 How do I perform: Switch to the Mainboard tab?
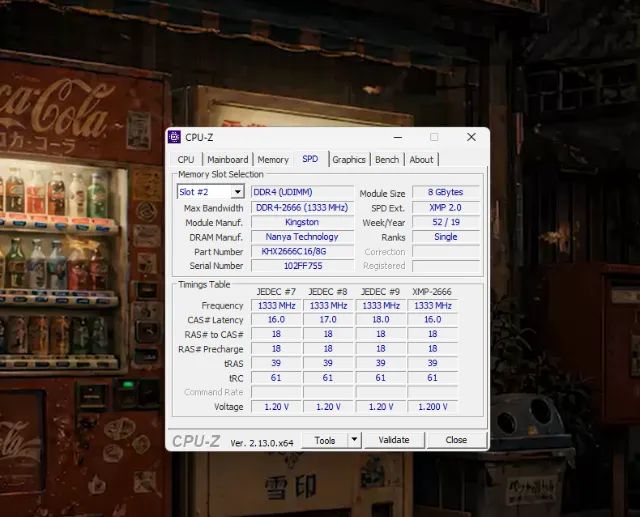coord(227,160)
